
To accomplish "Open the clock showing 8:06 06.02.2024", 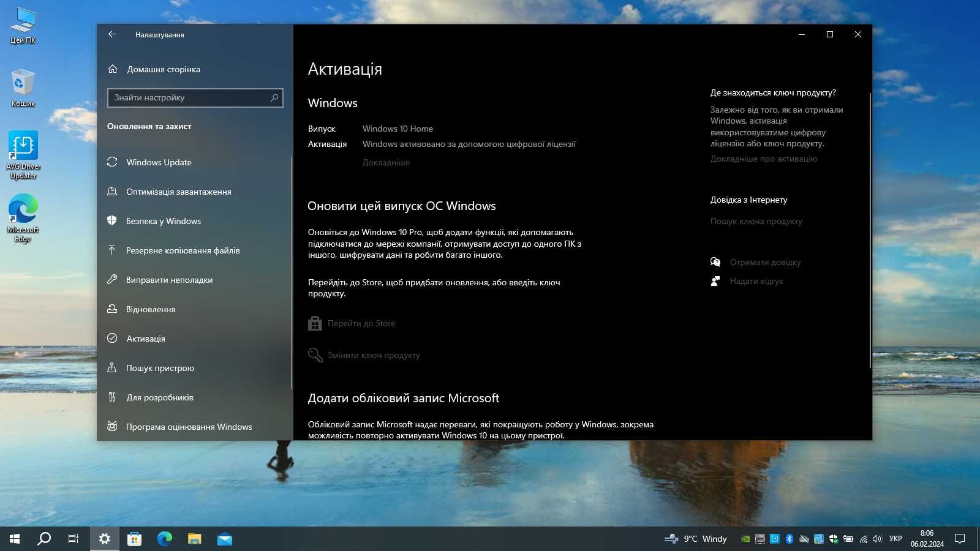I will tap(927, 539).
